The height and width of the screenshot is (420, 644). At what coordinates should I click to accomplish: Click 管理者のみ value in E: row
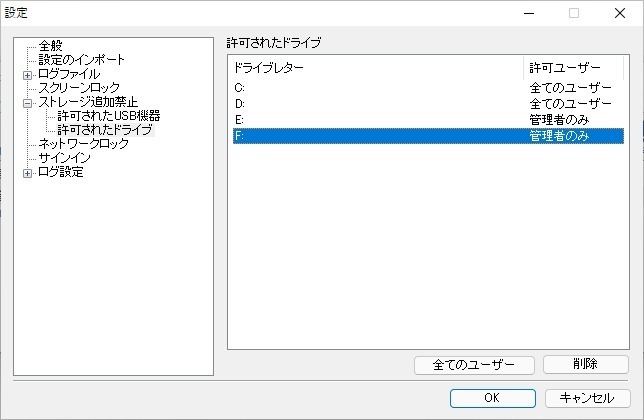tap(559, 119)
